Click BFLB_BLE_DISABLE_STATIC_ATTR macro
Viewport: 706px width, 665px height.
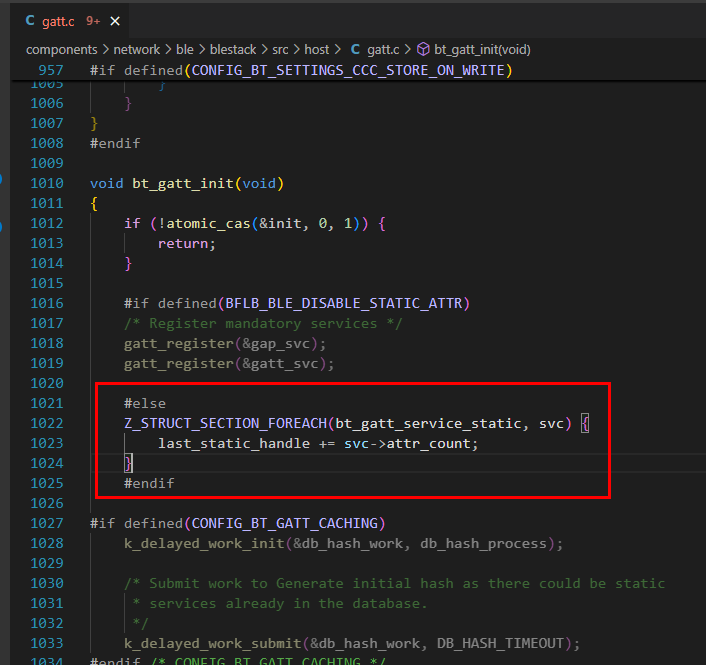(x=344, y=303)
